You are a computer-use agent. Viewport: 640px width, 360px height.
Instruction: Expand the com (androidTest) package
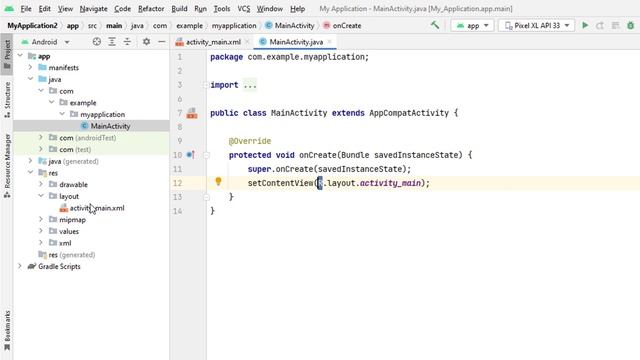[x=41, y=138]
